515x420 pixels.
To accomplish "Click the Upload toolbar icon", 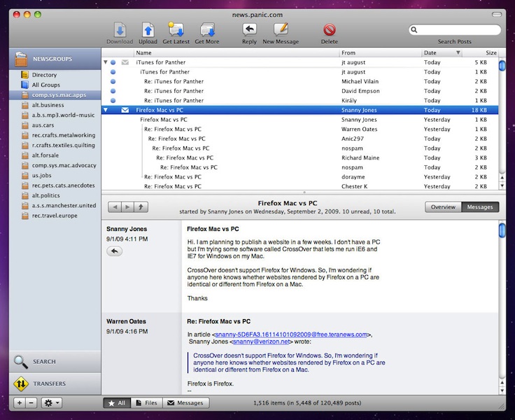I will coord(148,29).
